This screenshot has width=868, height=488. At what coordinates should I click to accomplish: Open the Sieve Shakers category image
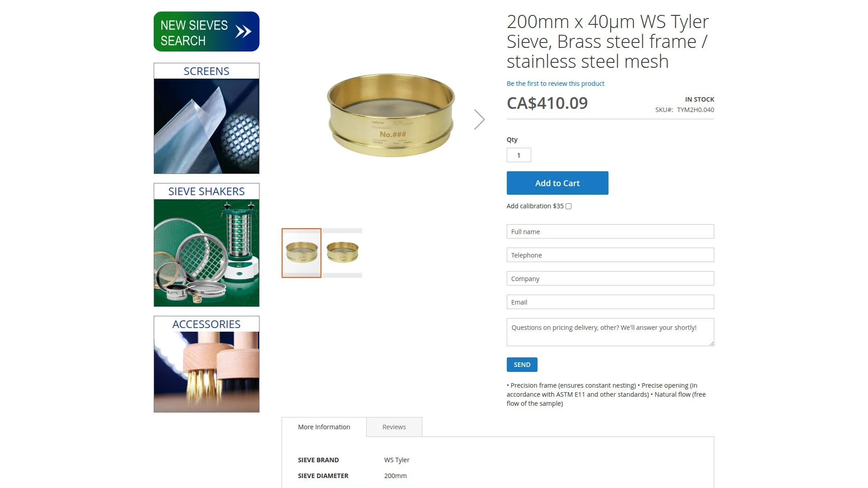coord(207,253)
